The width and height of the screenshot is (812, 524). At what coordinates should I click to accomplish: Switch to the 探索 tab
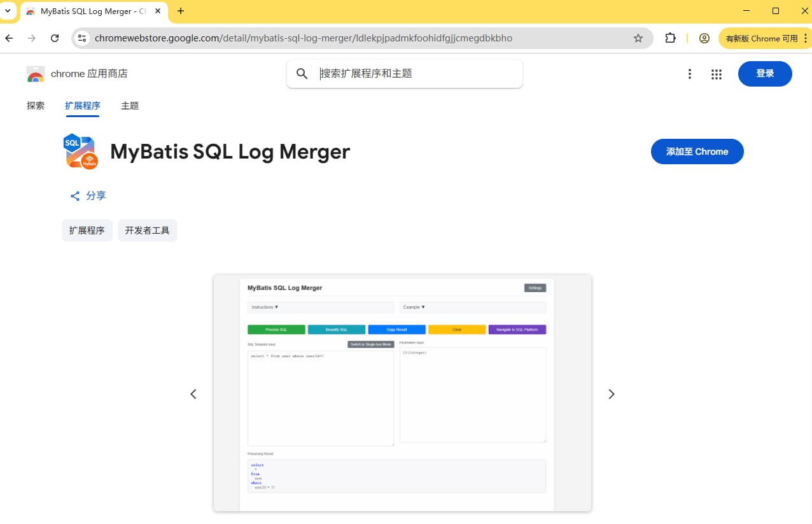pos(36,106)
